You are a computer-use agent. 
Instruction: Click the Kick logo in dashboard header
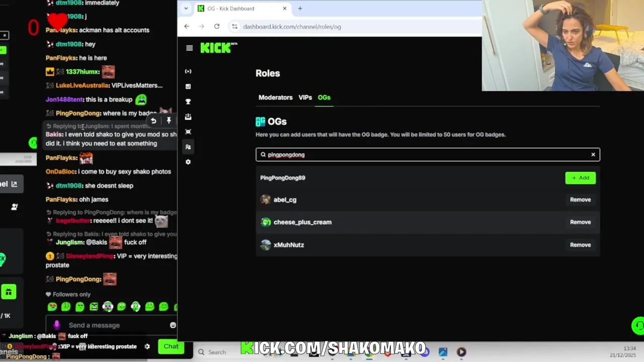218,48
